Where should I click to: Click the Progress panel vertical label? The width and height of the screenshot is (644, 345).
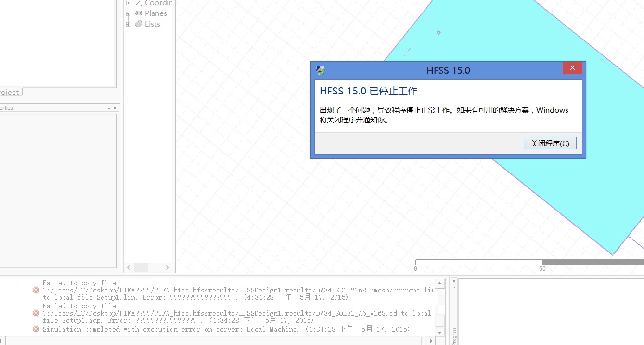click(x=454, y=336)
